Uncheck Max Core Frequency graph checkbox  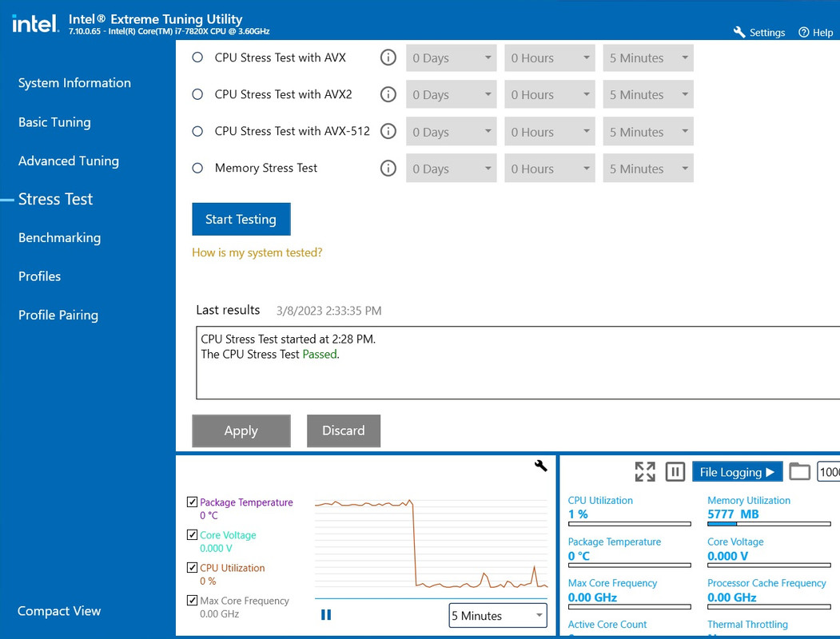(192, 601)
